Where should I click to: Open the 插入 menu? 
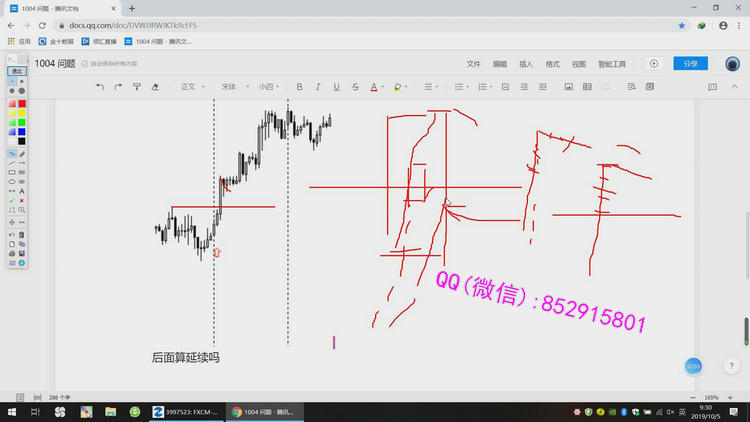(x=526, y=64)
